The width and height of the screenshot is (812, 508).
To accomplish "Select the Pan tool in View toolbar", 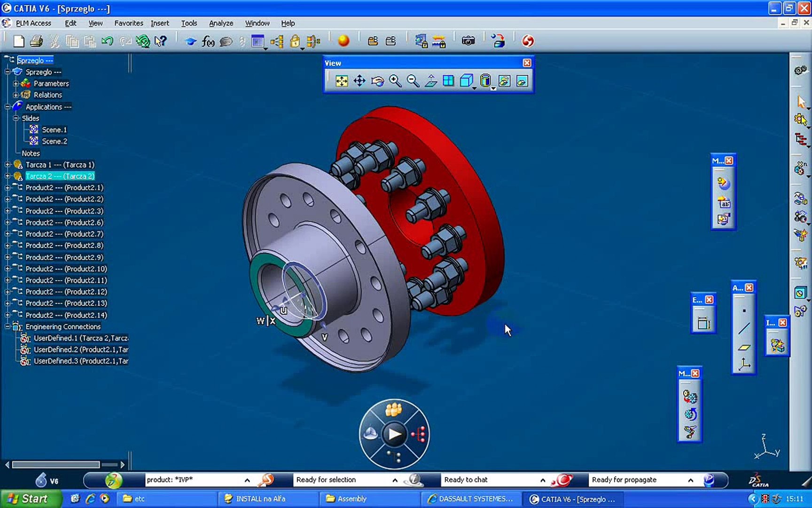I will pyautogui.click(x=359, y=81).
